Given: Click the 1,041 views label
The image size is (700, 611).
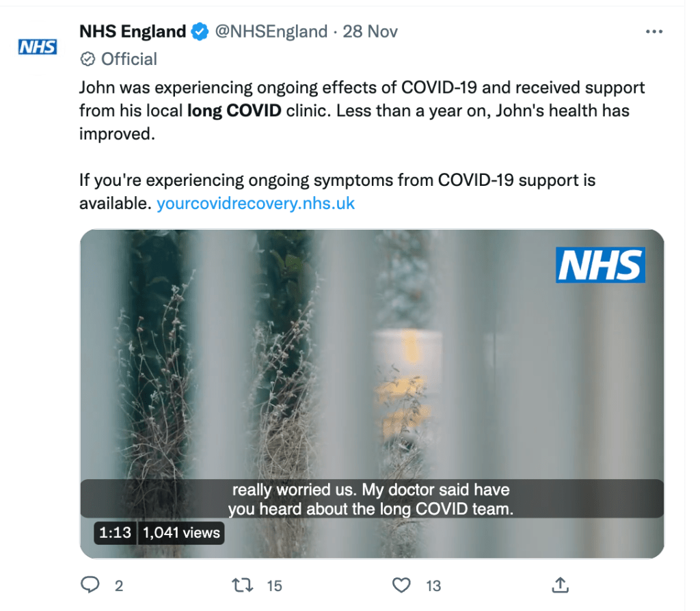Looking at the screenshot, I should tap(181, 532).
